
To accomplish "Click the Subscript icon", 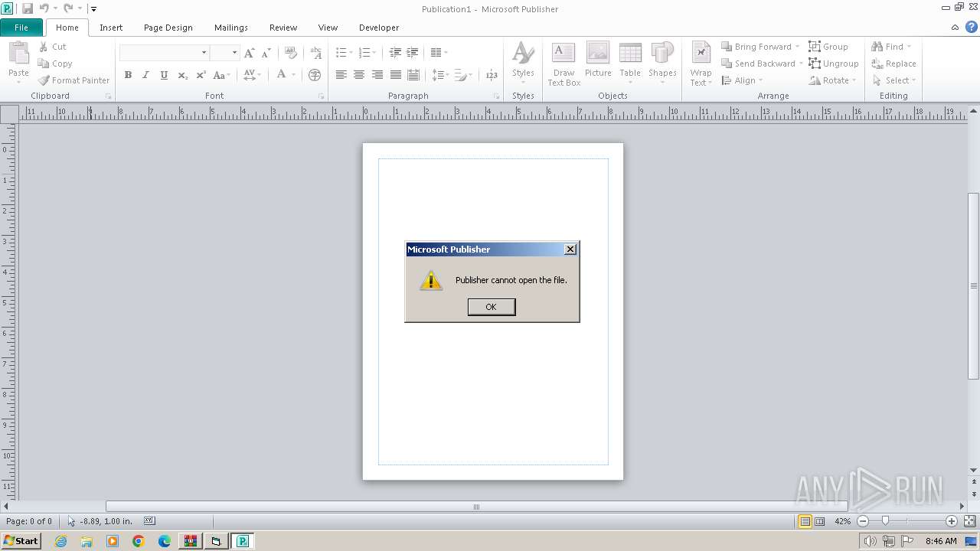I will click(182, 75).
